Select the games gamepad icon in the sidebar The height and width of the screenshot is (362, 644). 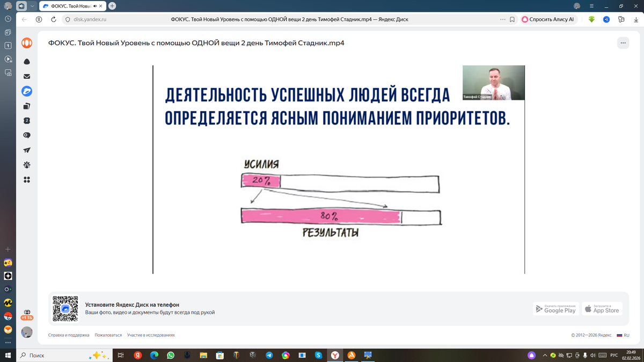click(x=26, y=164)
